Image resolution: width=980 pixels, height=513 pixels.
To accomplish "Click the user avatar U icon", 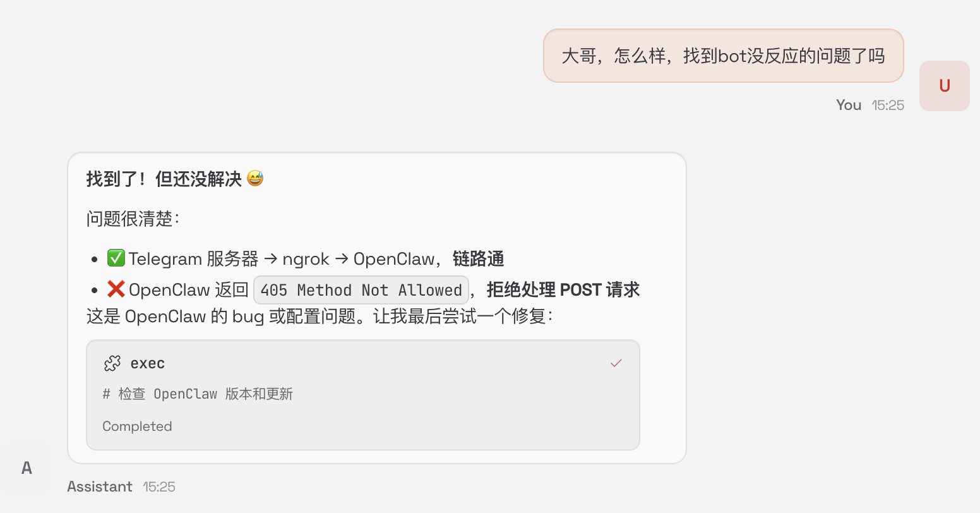I will [x=944, y=86].
